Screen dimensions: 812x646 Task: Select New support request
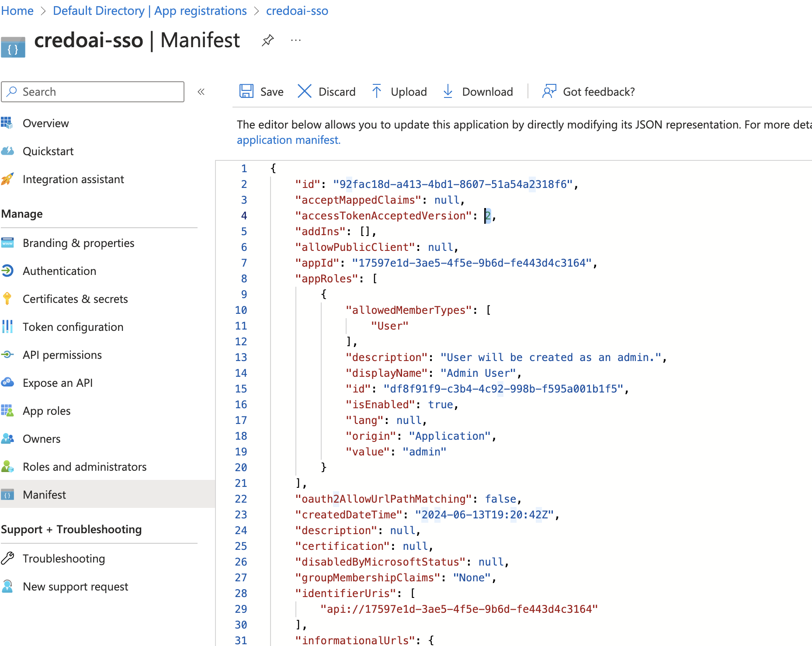point(75,587)
